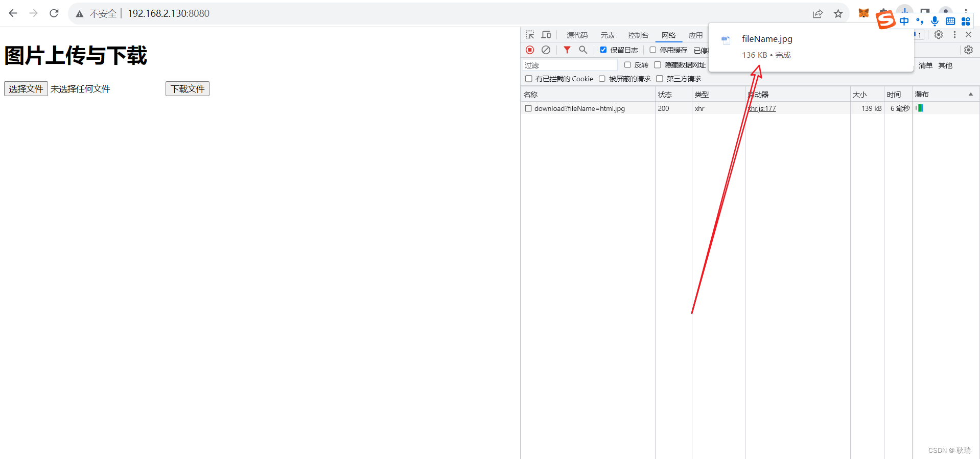Enable 停用缓存 checkbox
The height and width of the screenshot is (459, 980).
[653, 50]
